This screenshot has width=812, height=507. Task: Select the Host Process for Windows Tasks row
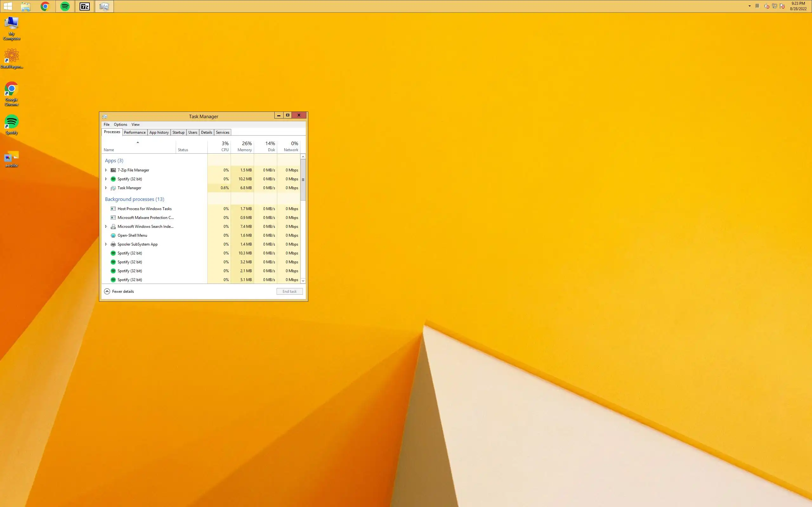click(144, 209)
